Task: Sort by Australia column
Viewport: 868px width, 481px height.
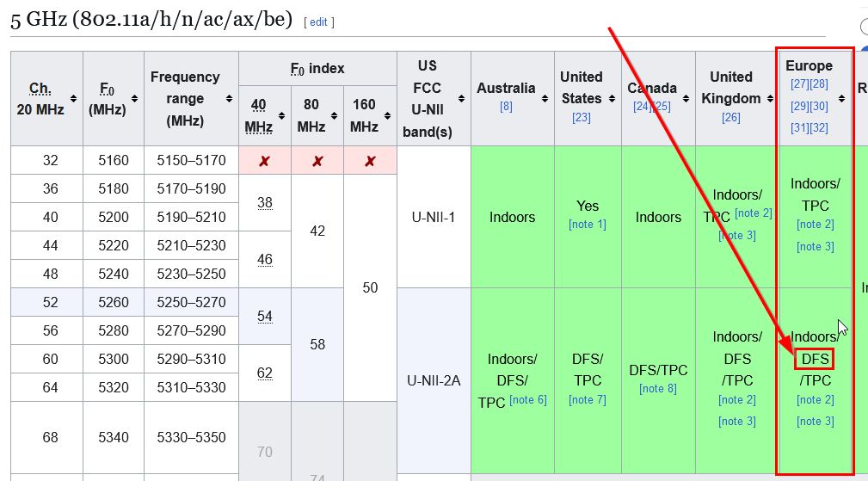Action: point(545,99)
